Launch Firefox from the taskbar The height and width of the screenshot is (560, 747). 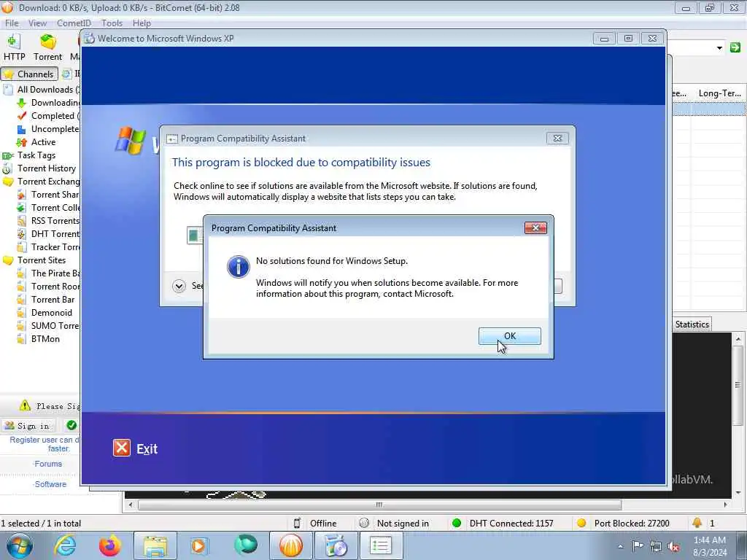point(109,545)
